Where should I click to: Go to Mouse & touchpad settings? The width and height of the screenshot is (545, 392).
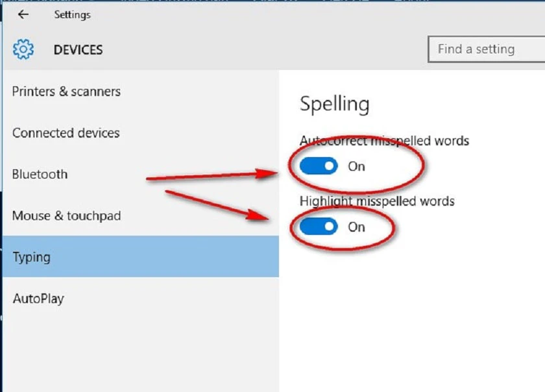140,215
